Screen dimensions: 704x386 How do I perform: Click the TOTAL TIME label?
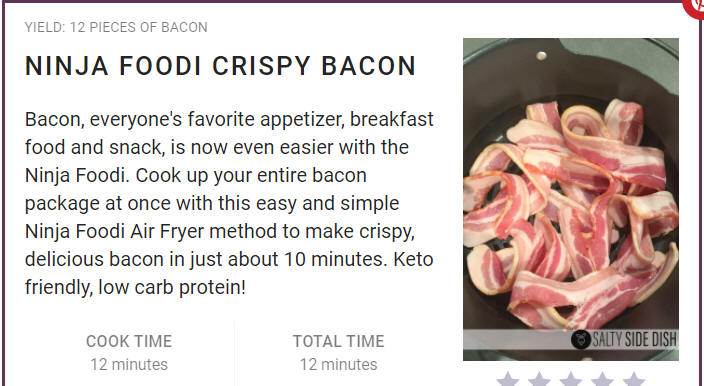339,341
